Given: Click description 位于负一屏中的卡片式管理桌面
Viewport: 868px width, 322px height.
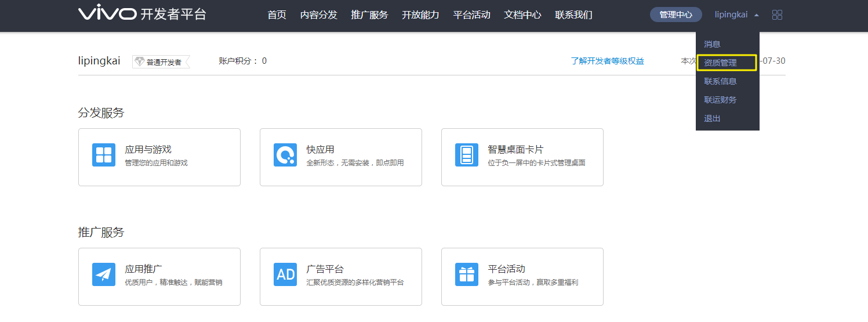Looking at the screenshot, I should pyautogui.click(x=536, y=163).
